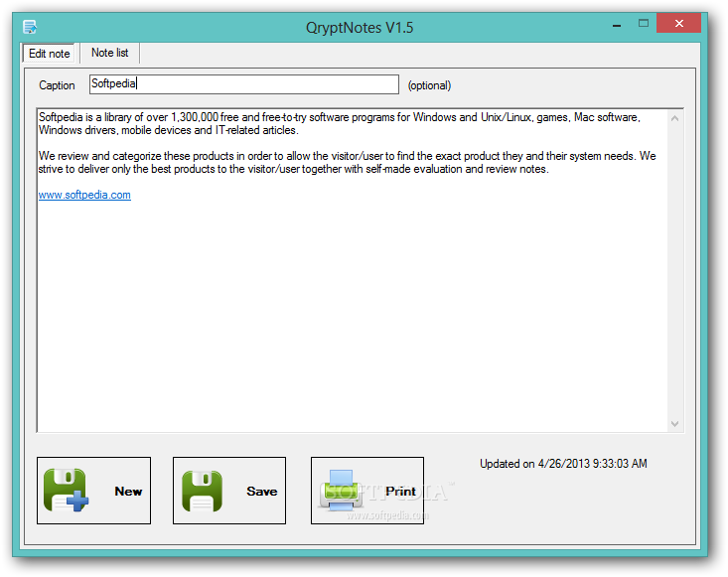The height and width of the screenshot is (577, 728).
Task: Click the 'Caption' label
Action: click(x=57, y=85)
